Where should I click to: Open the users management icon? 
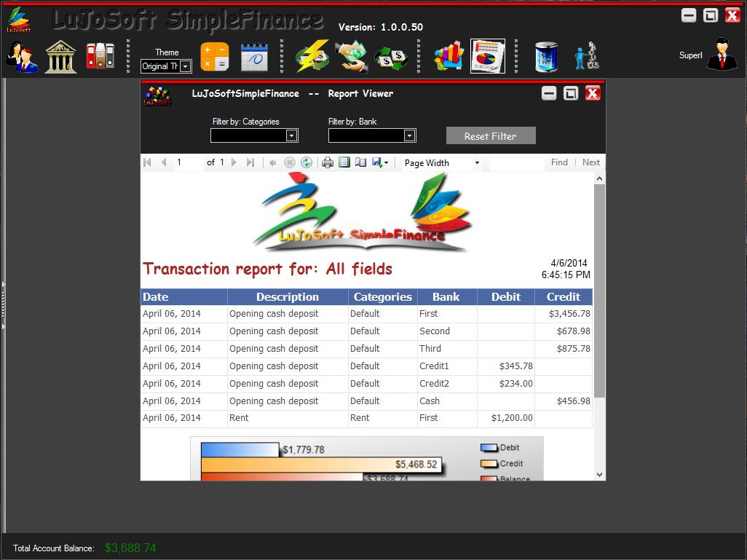tap(22, 58)
